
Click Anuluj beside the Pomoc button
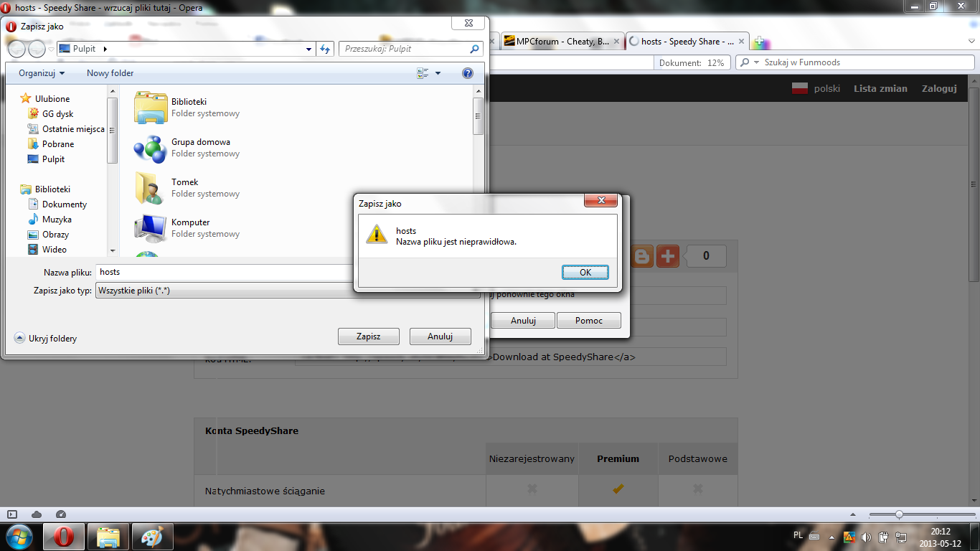pos(523,321)
